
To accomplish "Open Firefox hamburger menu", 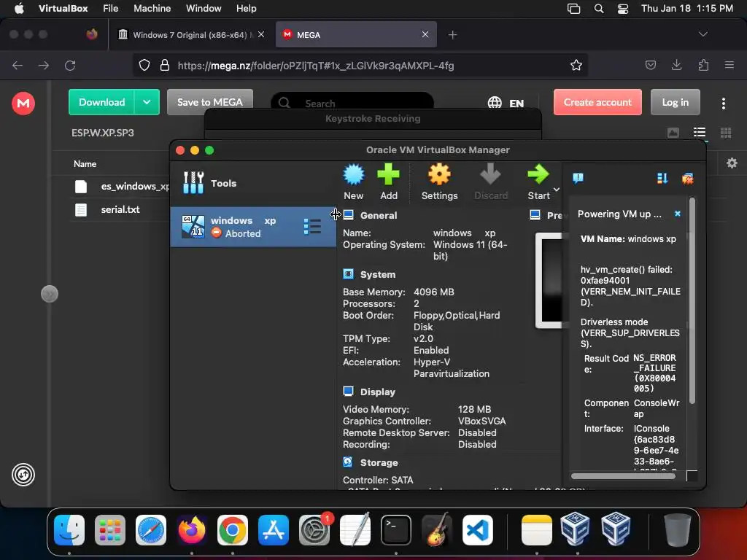I will 729,65.
